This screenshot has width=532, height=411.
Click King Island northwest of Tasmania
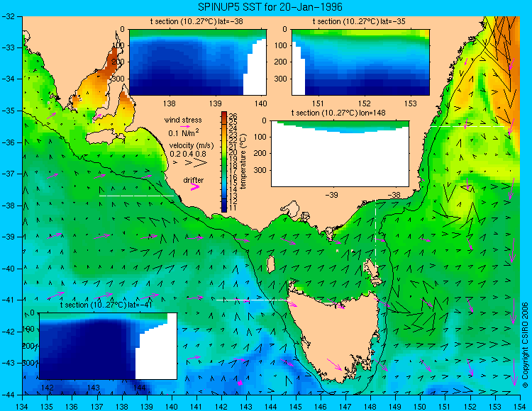[271, 264]
